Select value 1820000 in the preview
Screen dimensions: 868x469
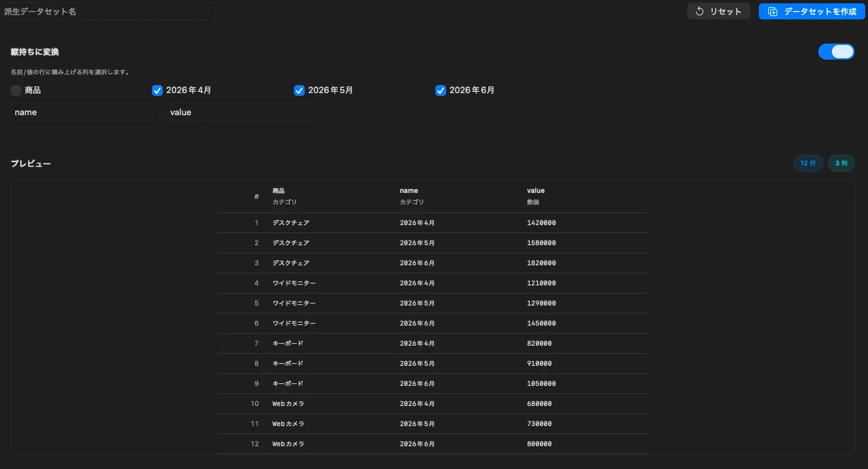[541, 263]
